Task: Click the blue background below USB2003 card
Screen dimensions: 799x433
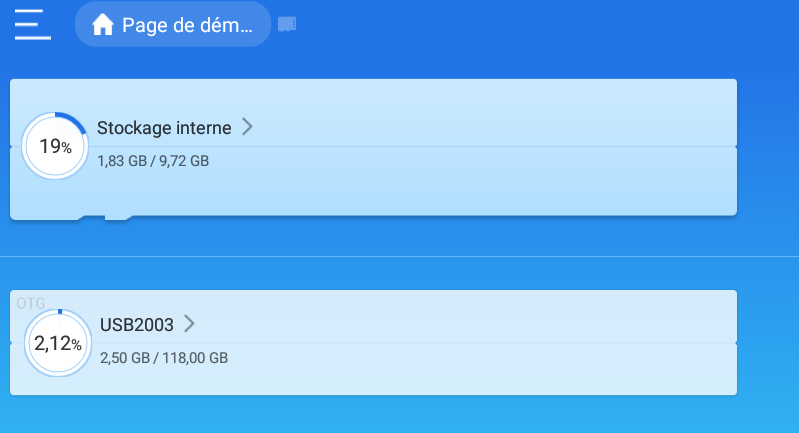Action: [400, 415]
